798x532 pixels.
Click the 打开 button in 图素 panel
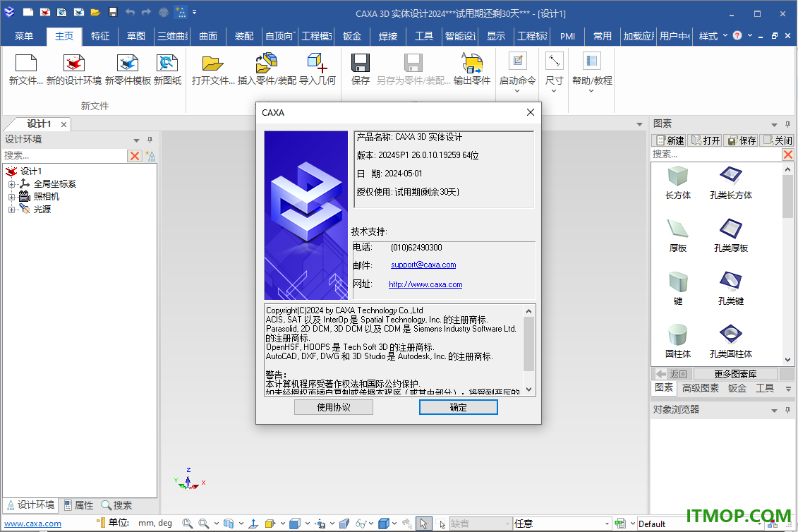tap(706, 140)
